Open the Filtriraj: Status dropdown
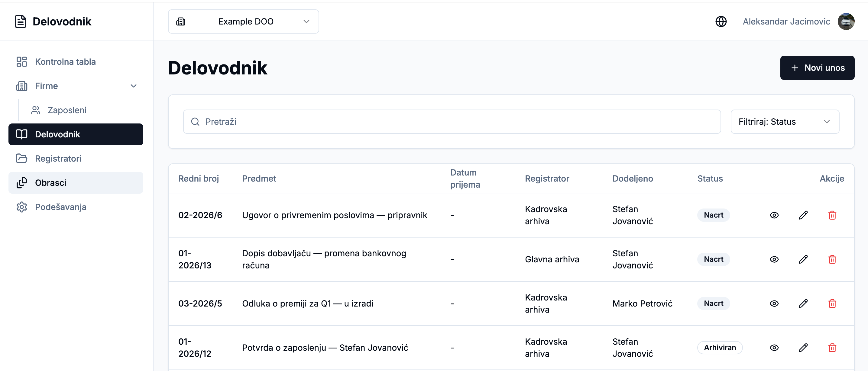This screenshot has height=371, width=868. (x=785, y=122)
